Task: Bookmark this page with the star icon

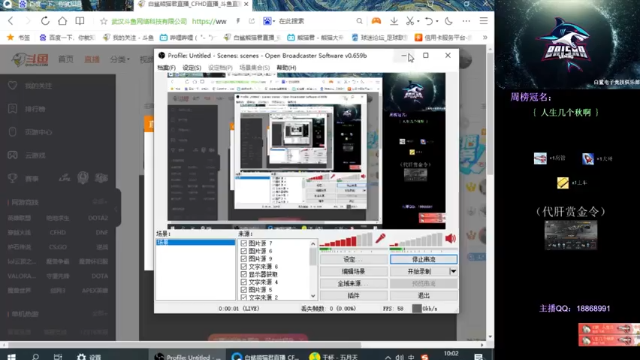Action: coord(104,21)
